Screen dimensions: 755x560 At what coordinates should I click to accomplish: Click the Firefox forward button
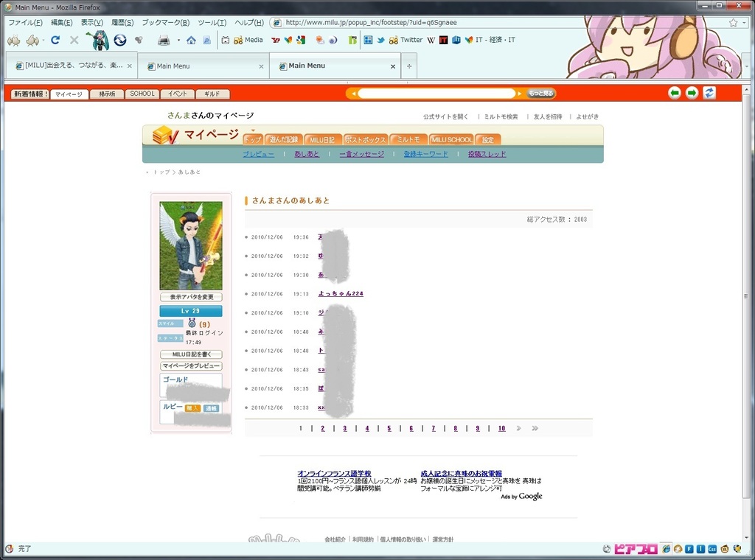tap(32, 41)
